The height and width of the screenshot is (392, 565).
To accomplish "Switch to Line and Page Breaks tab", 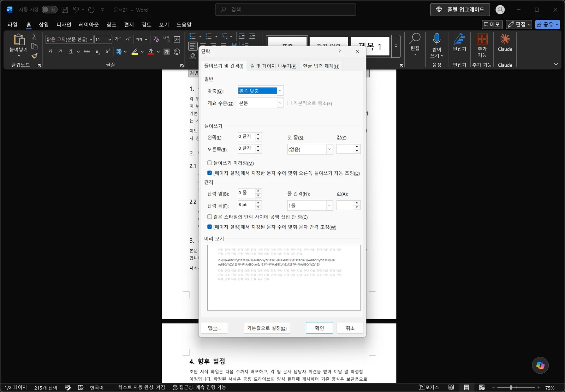I will 273,66.
